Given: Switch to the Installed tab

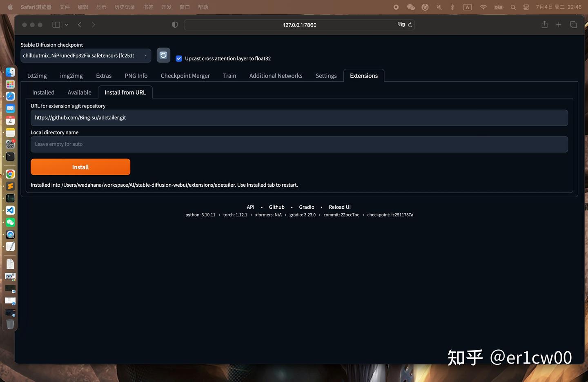Looking at the screenshot, I should point(43,92).
